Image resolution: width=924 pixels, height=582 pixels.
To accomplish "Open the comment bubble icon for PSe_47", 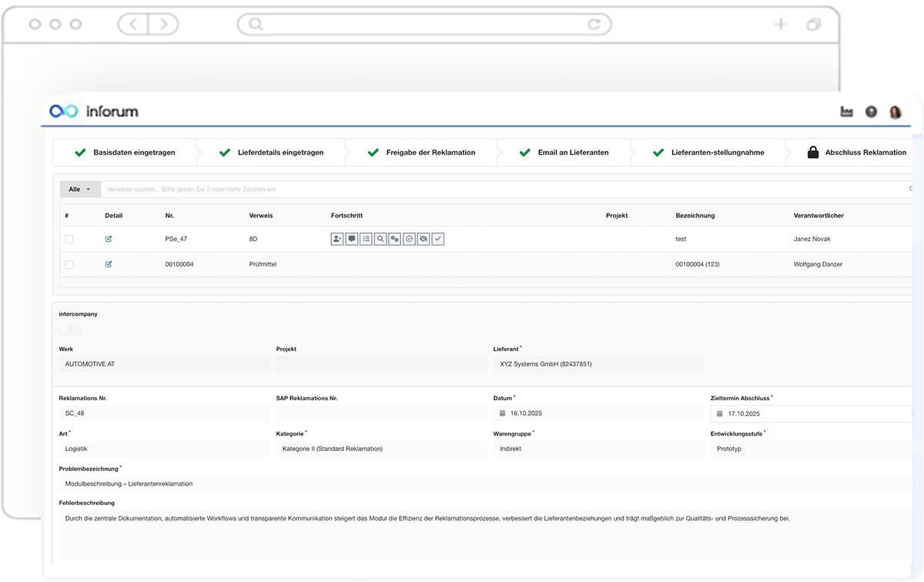I will (351, 239).
